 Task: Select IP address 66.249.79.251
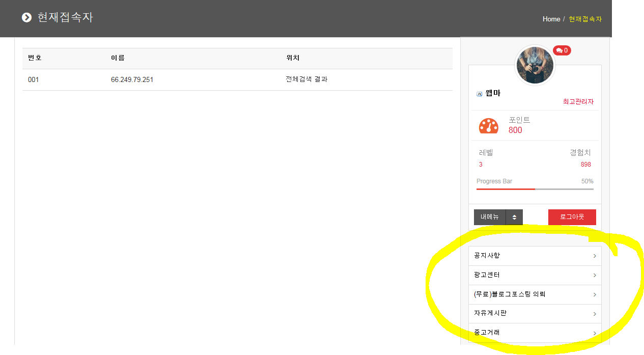click(132, 80)
